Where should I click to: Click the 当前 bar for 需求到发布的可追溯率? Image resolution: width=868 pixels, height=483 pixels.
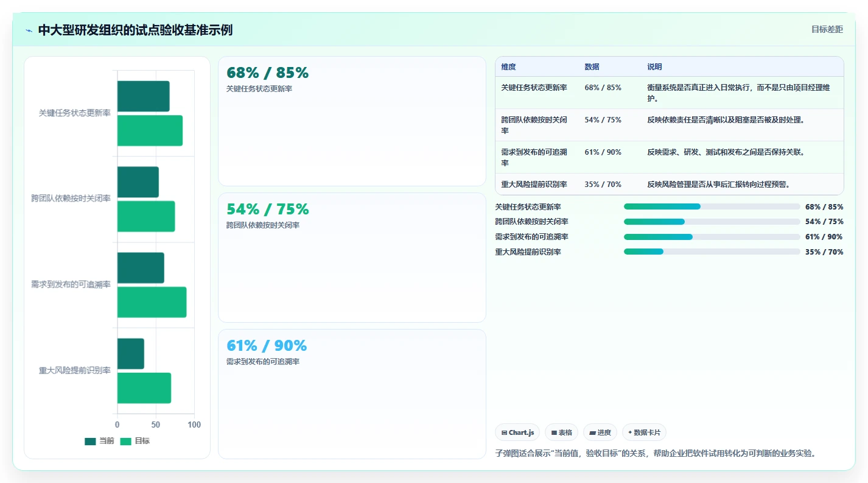(x=141, y=268)
